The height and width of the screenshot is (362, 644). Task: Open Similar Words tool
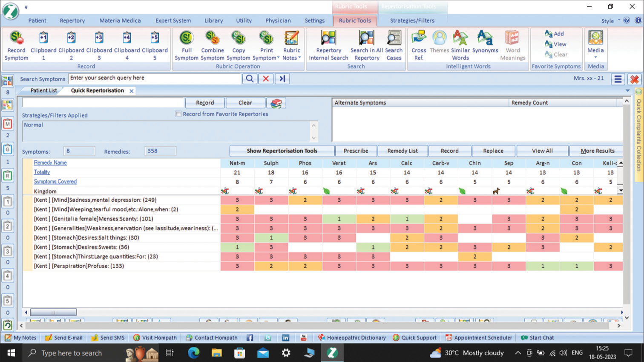click(460, 46)
